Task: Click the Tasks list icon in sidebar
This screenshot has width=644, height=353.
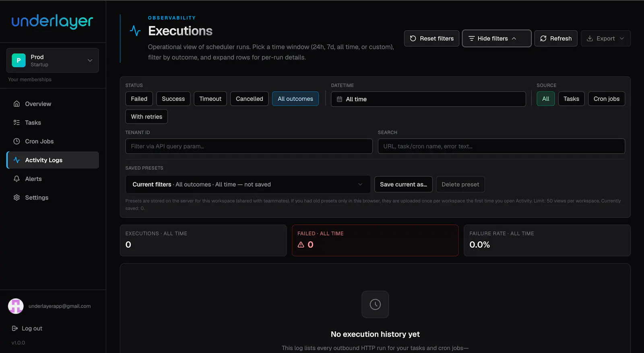Action: (17, 123)
